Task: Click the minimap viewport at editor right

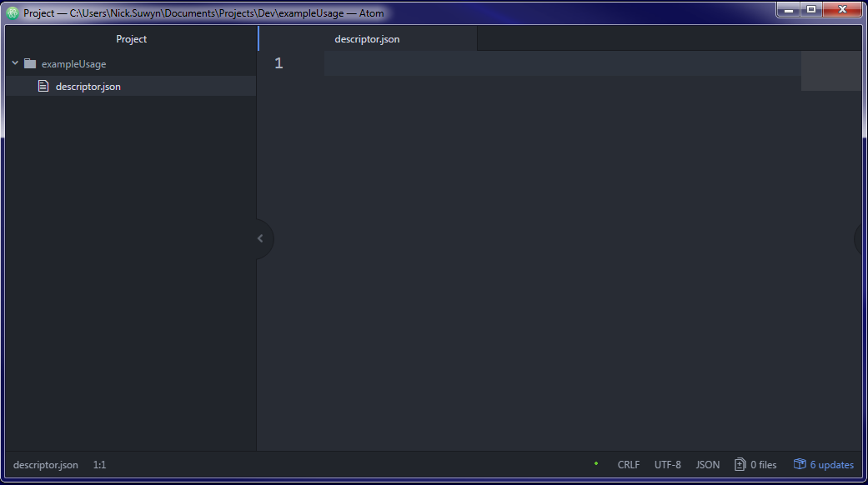Action: click(x=831, y=71)
